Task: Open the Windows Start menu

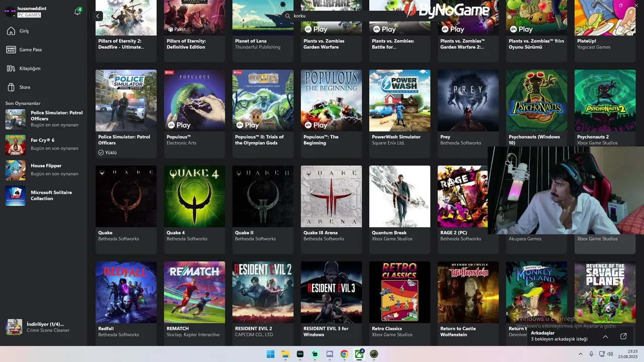Action: click(270, 354)
